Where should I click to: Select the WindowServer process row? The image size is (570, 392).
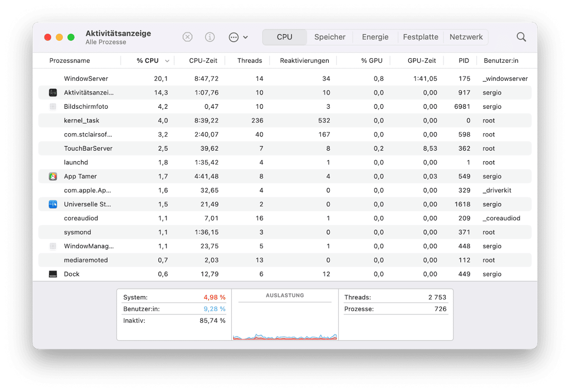[285, 79]
